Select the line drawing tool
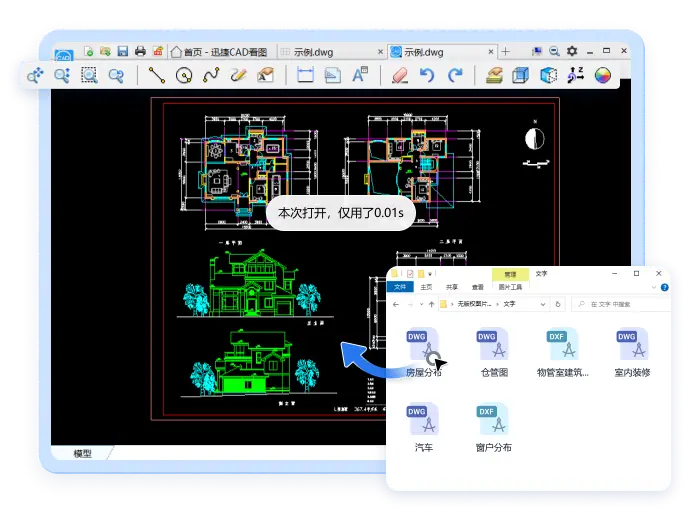The height and width of the screenshot is (508, 693). (156, 75)
